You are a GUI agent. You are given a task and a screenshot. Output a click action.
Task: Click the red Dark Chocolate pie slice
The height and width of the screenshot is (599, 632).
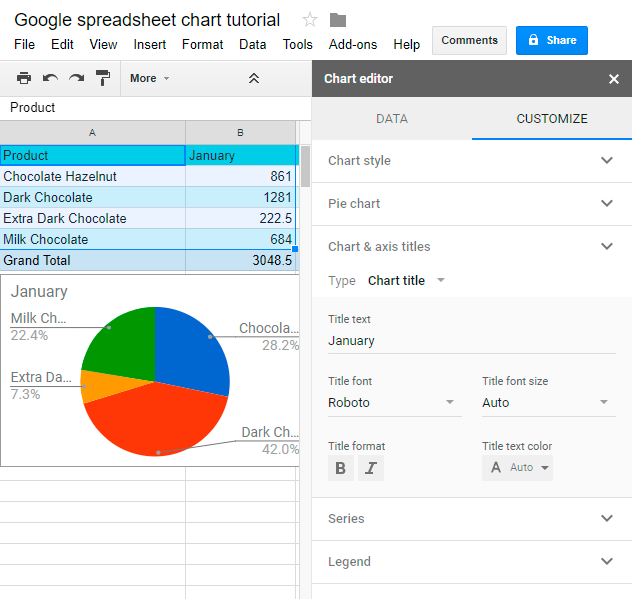tap(157, 421)
